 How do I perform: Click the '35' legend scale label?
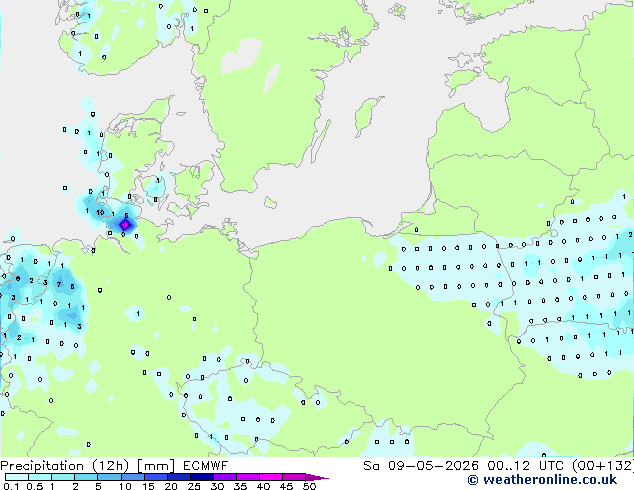[240, 486]
